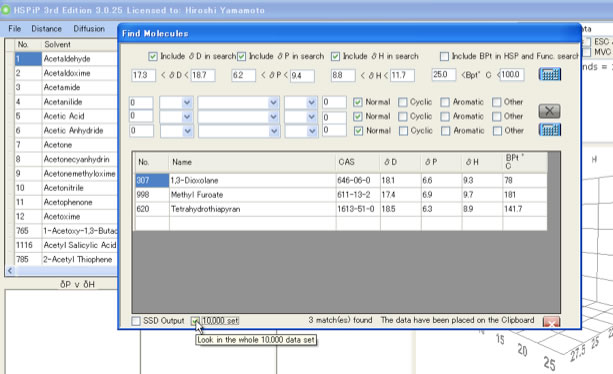Viewport: 613px width, 374px height.
Task: Check Other in the third functional group row
Action: 497,131
